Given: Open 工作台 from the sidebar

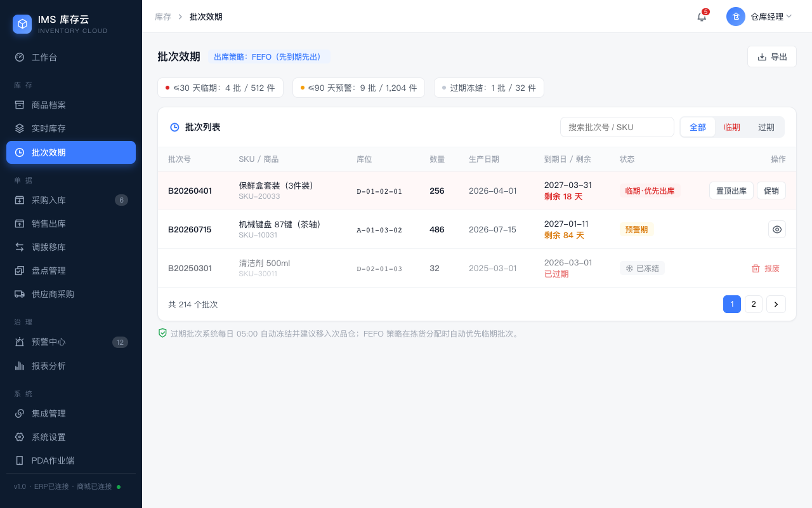Looking at the screenshot, I should click(x=71, y=57).
